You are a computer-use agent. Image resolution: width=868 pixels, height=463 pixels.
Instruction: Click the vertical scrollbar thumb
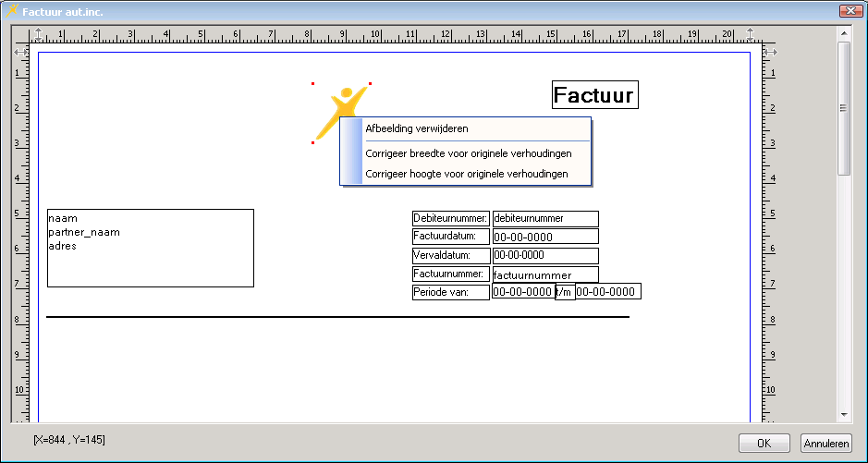coord(843,108)
